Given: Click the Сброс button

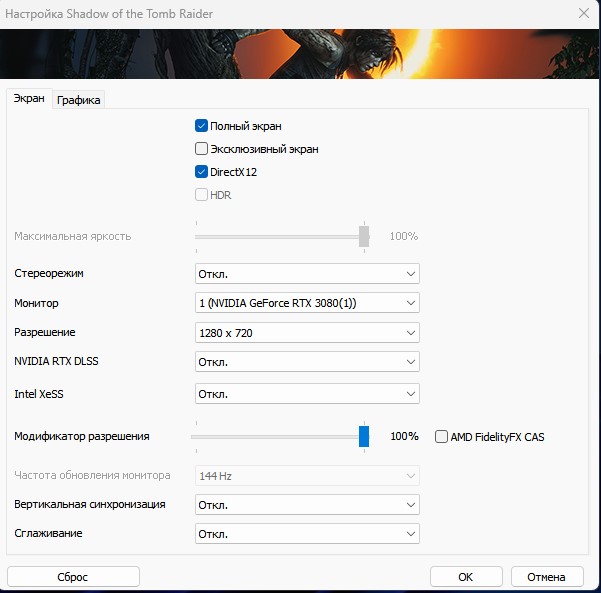Looking at the screenshot, I should [73, 577].
